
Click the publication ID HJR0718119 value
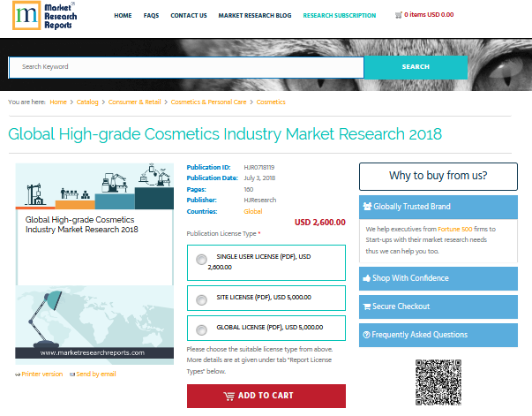tap(259, 168)
